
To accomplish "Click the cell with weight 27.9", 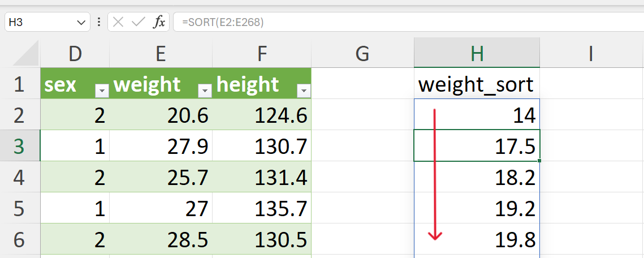I will point(161,146).
